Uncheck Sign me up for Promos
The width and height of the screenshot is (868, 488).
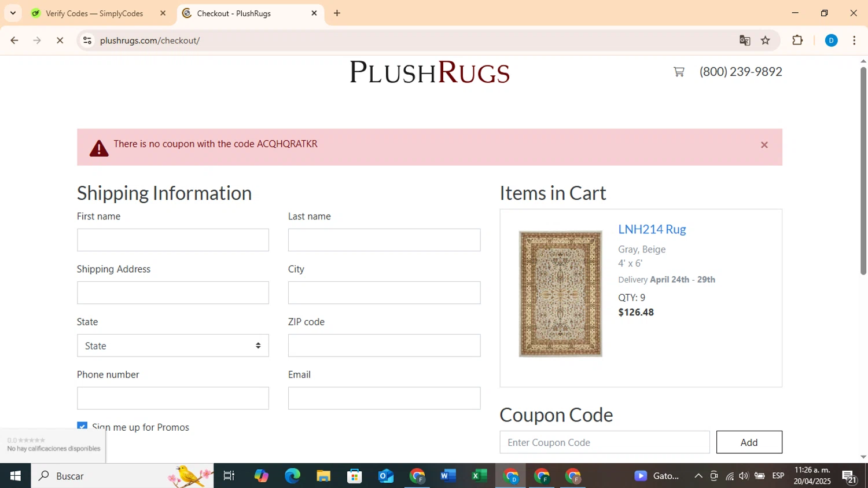point(82,426)
